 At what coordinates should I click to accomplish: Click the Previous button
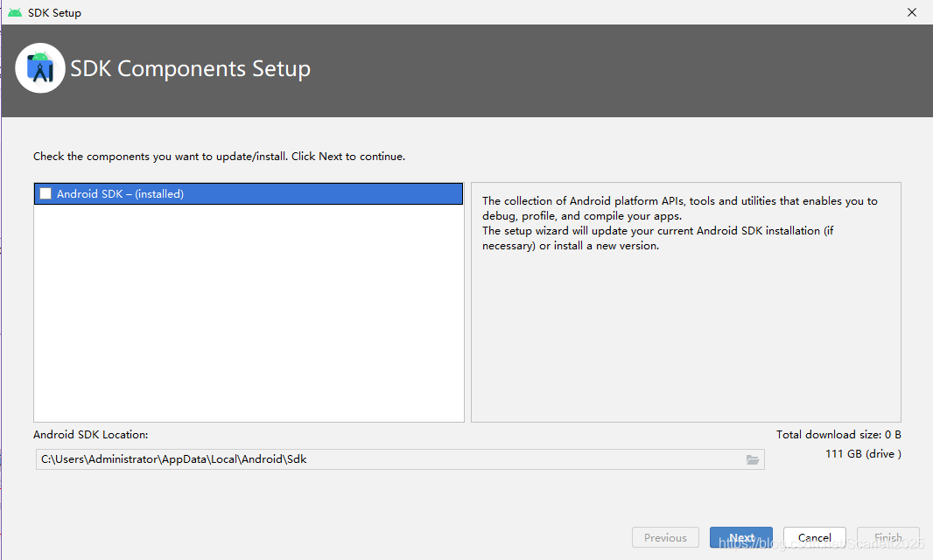(665, 537)
